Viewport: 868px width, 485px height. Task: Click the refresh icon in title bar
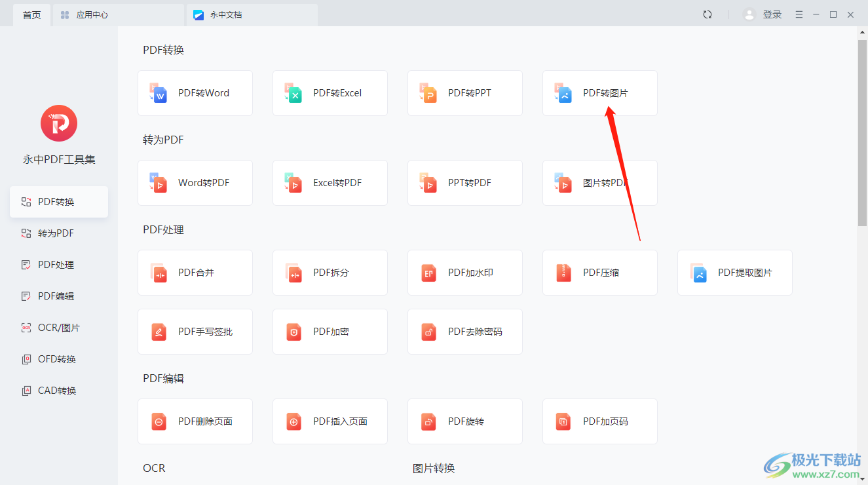[x=708, y=14]
